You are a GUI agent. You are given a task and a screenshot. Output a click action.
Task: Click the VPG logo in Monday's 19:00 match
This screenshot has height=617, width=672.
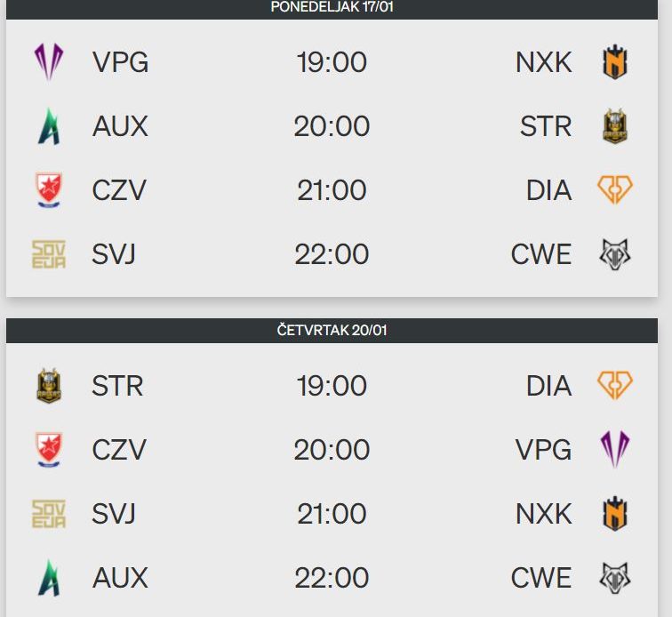(x=48, y=62)
